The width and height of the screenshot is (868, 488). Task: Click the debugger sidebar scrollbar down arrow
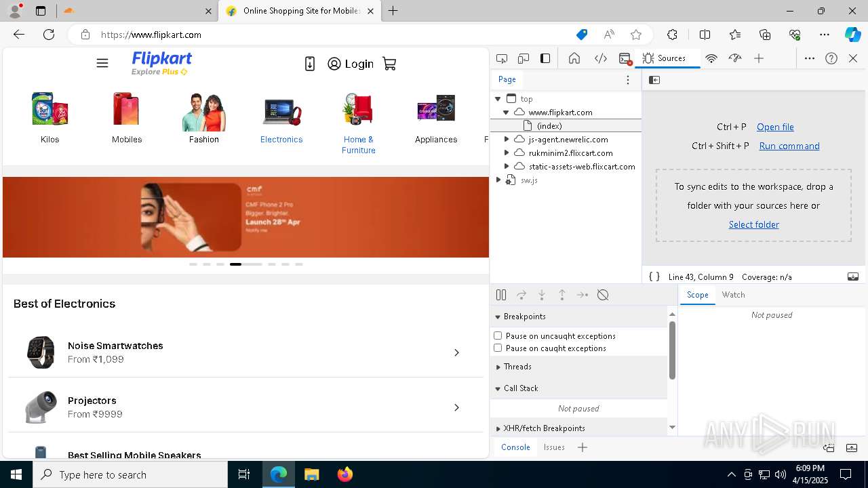[672, 427]
